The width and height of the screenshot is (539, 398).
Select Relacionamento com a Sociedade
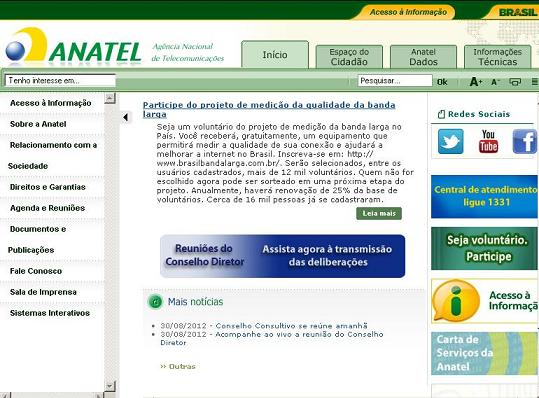point(52,155)
